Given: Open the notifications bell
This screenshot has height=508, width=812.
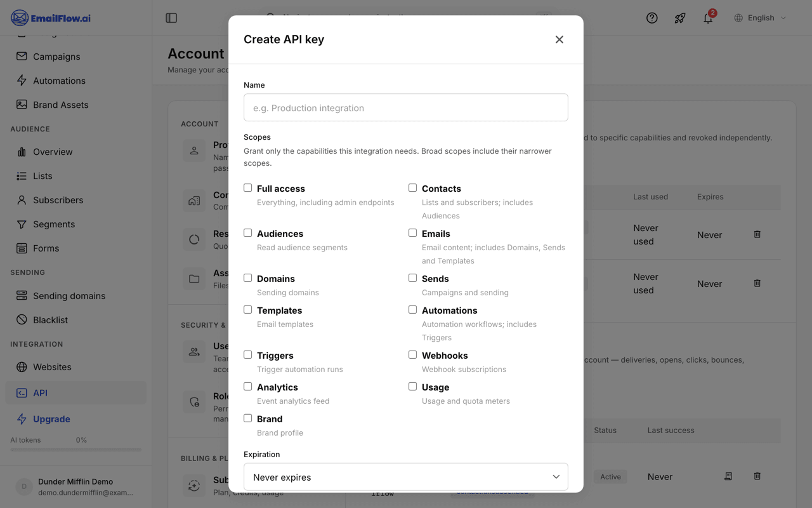Looking at the screenshot, I should coord(708,18).
